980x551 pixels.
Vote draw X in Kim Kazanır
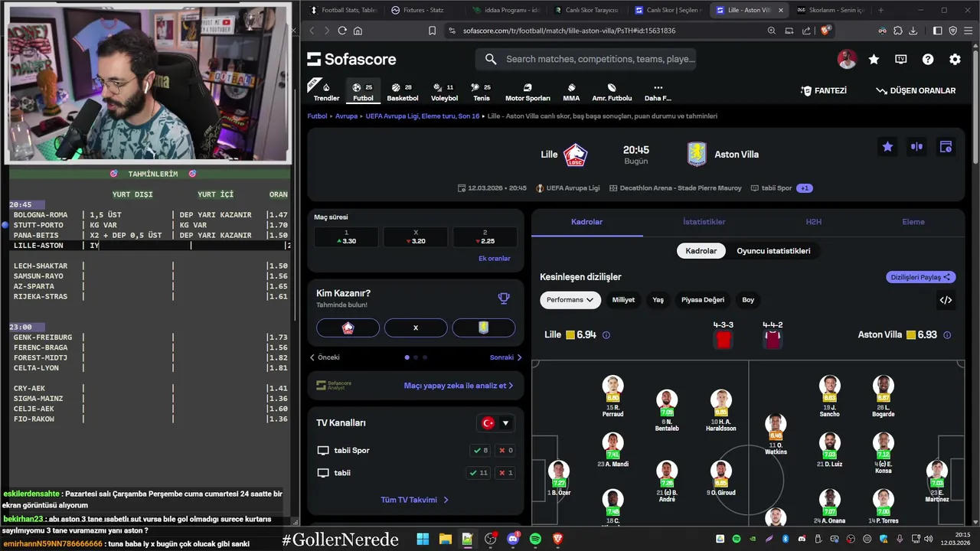(x=416, y=328)
